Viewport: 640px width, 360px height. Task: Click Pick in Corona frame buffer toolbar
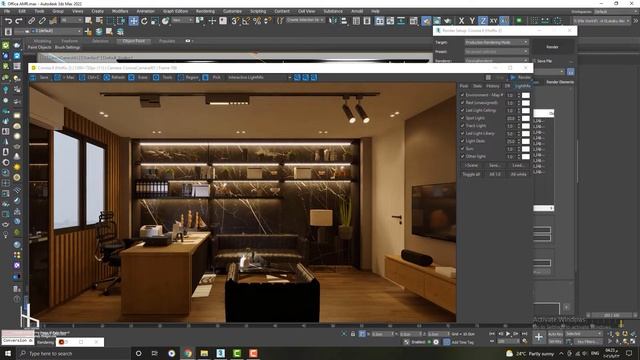pos(212,78)
